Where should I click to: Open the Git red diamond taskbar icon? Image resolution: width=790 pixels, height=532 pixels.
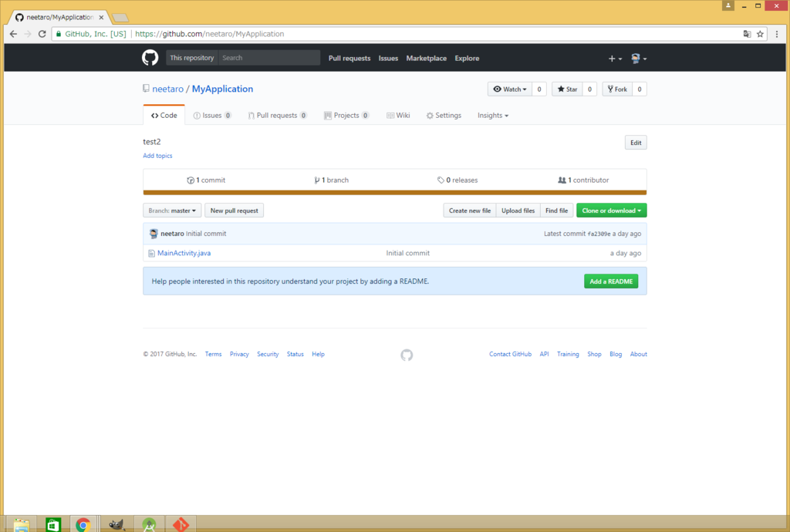[181, 525]
